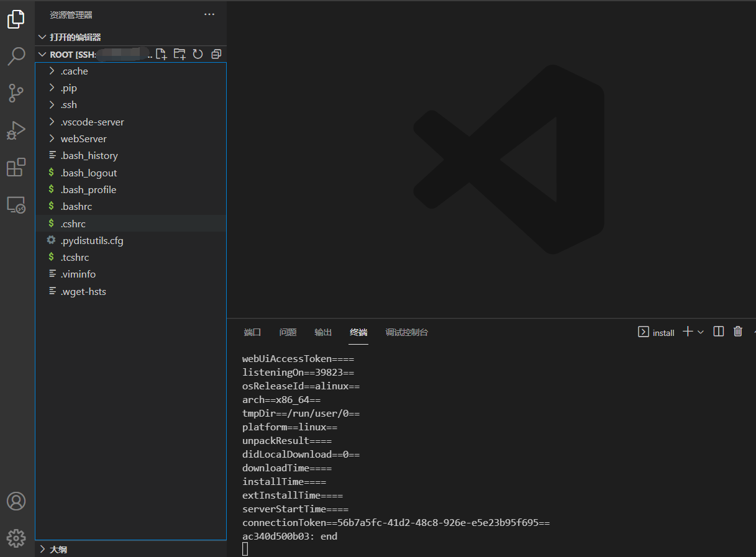Open the .wget-hsts file
This screenshot has height=557, width=756.
pyautogui.click(x=131, y=292)
